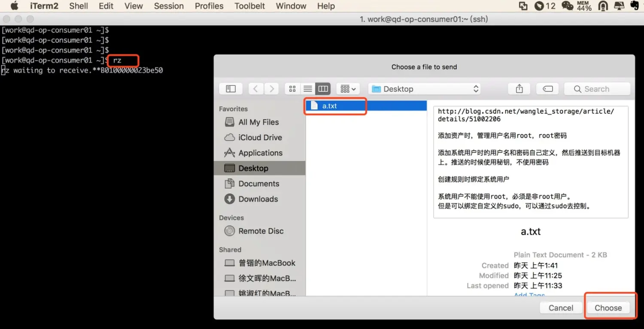The height and width of the screenshot is (329, 644).
Task: Click the Edit Tags toolbar button
Action: (547, 89)
